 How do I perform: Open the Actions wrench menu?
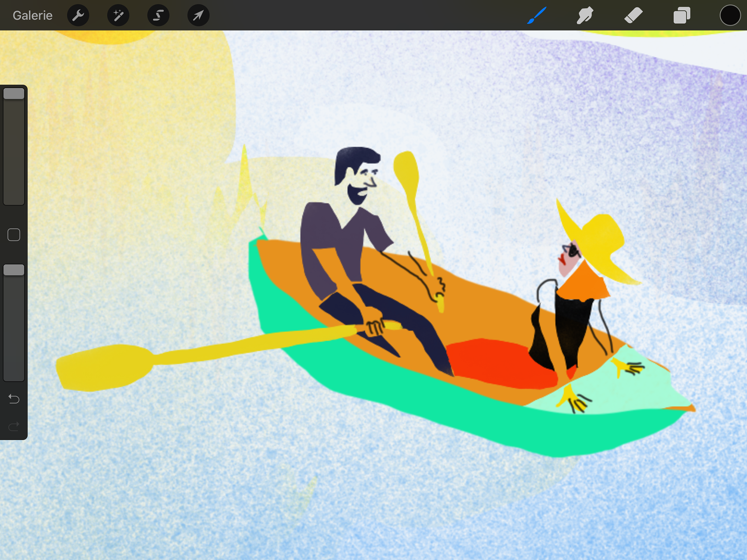pyautogui.click(x=78, y=16)
